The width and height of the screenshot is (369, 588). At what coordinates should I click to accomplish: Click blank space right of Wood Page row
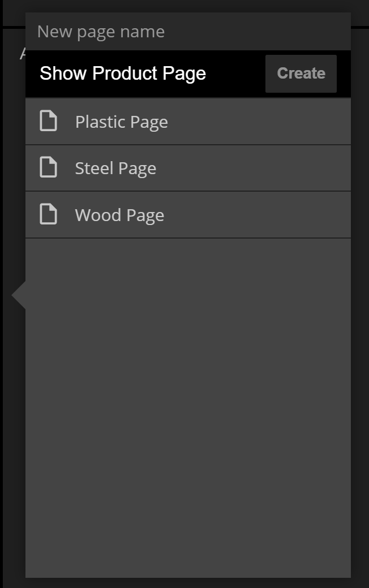(260, 215)
